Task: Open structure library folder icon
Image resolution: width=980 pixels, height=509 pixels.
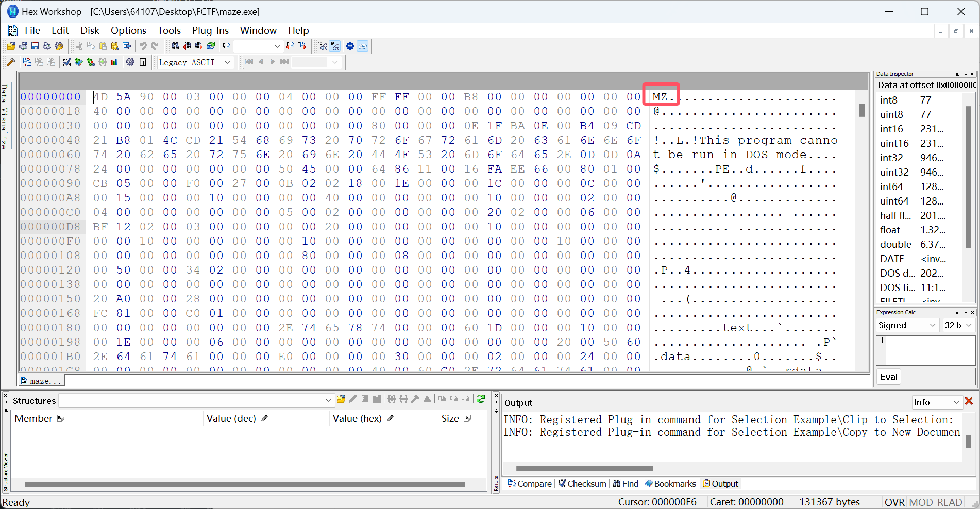Action: 341,399
